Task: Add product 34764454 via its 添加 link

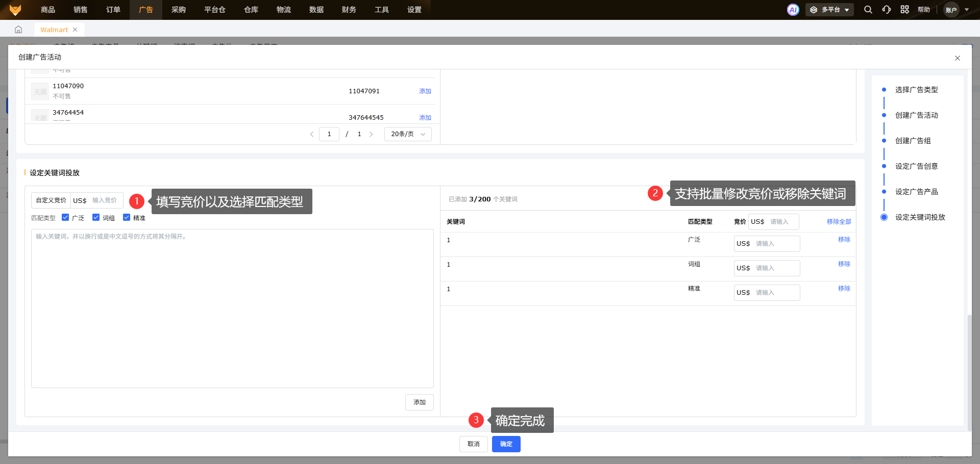Action: tap(425, 118)
